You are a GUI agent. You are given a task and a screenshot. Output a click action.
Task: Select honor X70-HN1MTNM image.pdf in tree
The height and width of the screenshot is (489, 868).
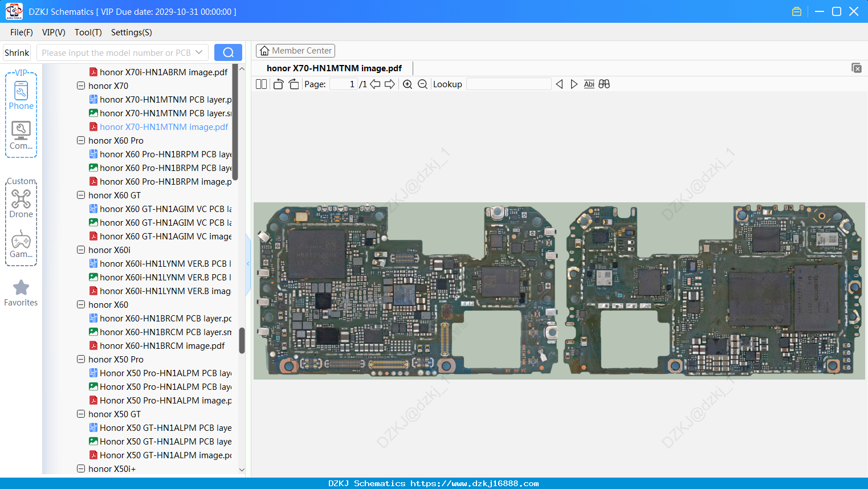(158, 127)
